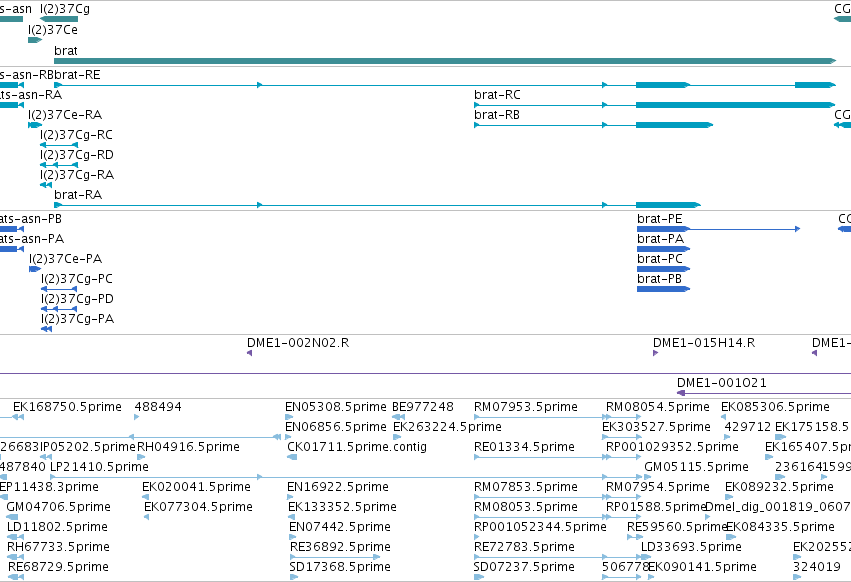Select EST GM05115.5prime
Image resolution: width=851 pixels, height=582 pixels.
click(x=696, y=467)
